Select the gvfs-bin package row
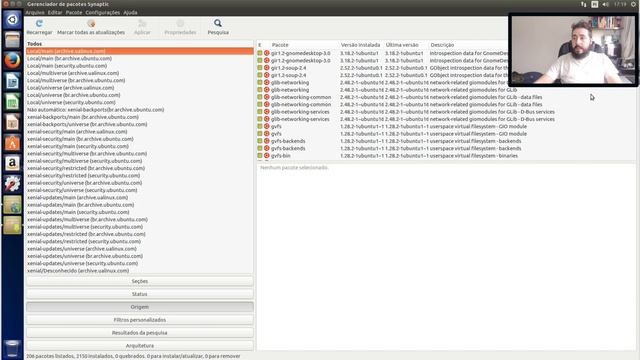640x360 pixels. [x=446, y=156]
